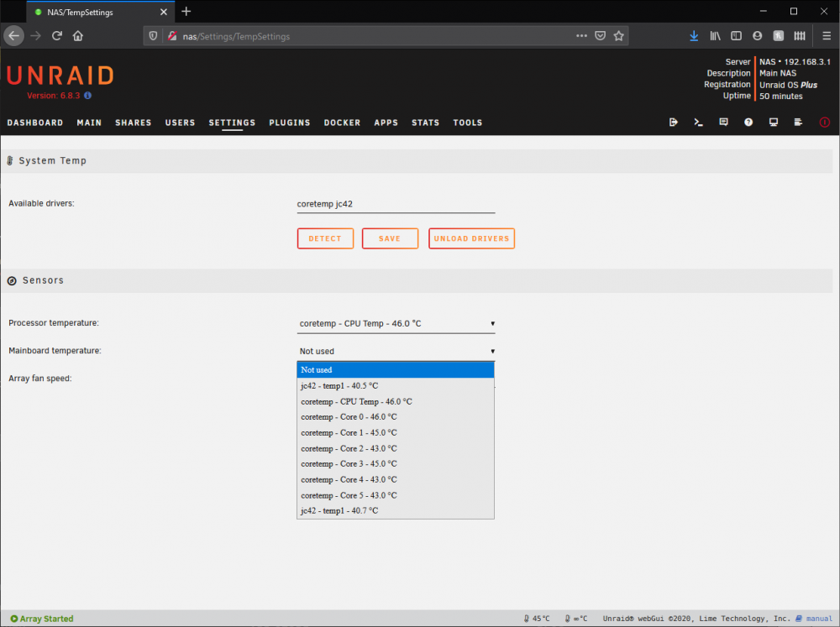
Task: Open the Main menu item
Action: [x=89, y=123]
